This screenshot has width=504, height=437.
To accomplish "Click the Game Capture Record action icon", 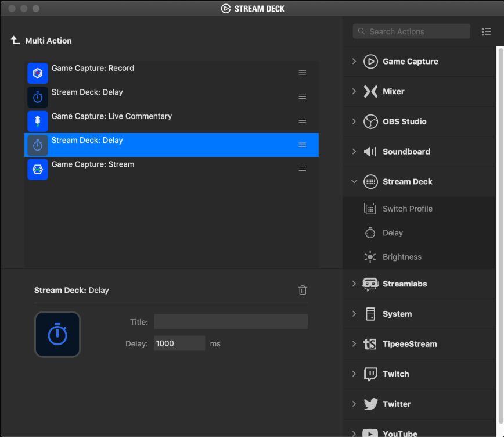I will point(38,73).
